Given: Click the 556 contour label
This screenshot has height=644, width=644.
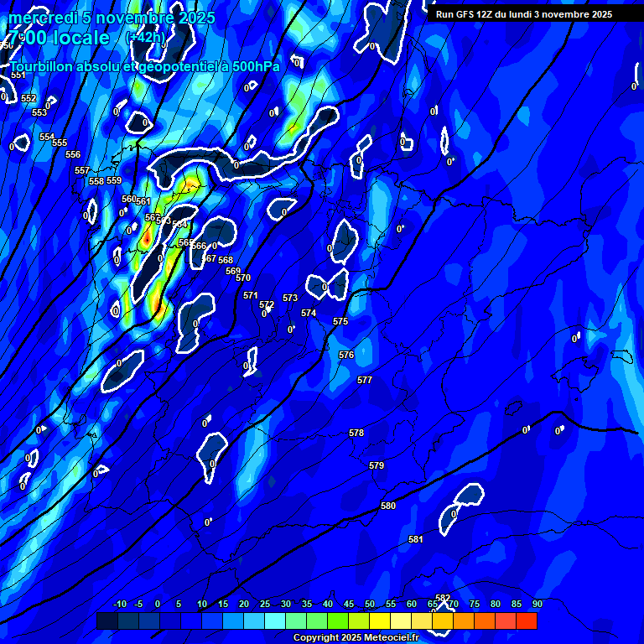Looking at the screenshot, I should point(73,154).
